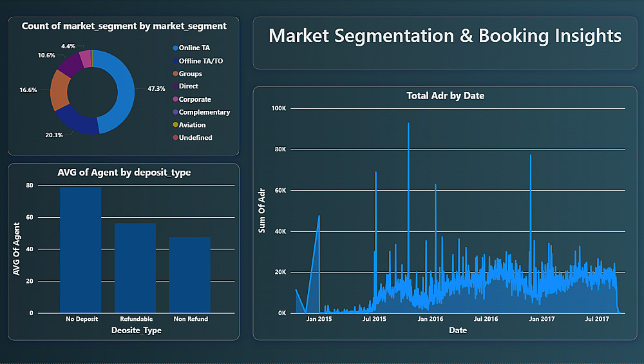Click the Count of market_segment chart title
The width and height of the screenshot is (644, 364).
(x=124, y=26)
